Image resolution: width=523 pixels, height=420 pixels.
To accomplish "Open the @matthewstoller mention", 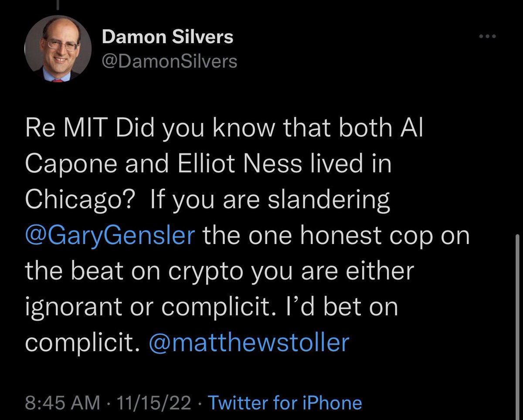I will (249, 342).
